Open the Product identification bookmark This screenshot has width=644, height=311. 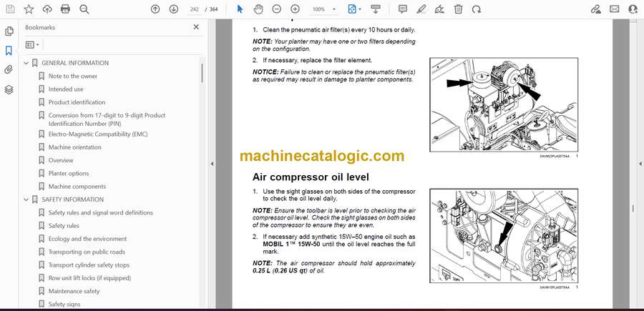pos(77,102)
